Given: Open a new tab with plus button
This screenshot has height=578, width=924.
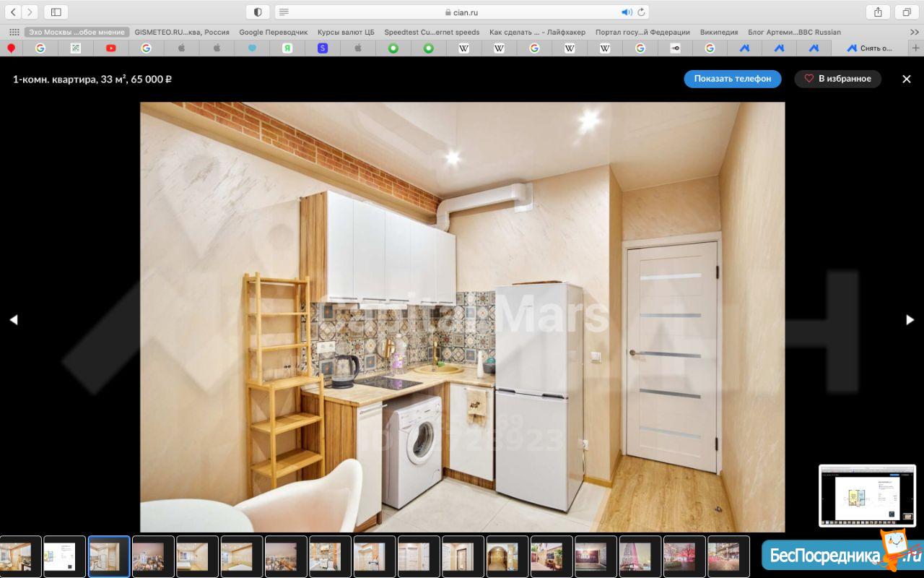Looking at the screenshot, I should (916, 48).
